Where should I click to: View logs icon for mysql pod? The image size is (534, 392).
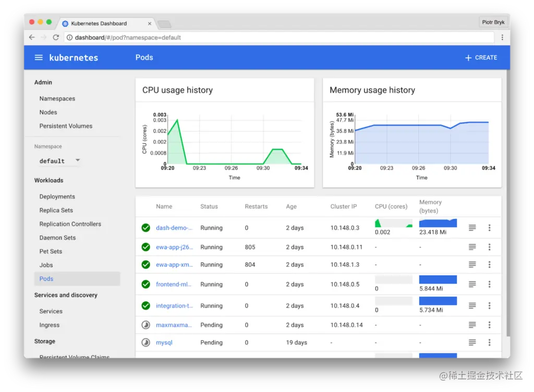(472, 342)
